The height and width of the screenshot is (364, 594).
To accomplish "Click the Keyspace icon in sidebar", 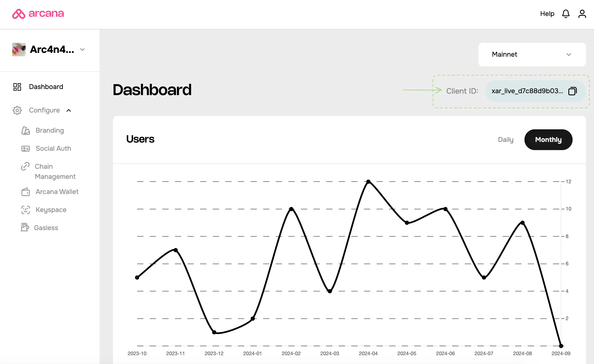I will pyautogui.click(x=25, y=209).
